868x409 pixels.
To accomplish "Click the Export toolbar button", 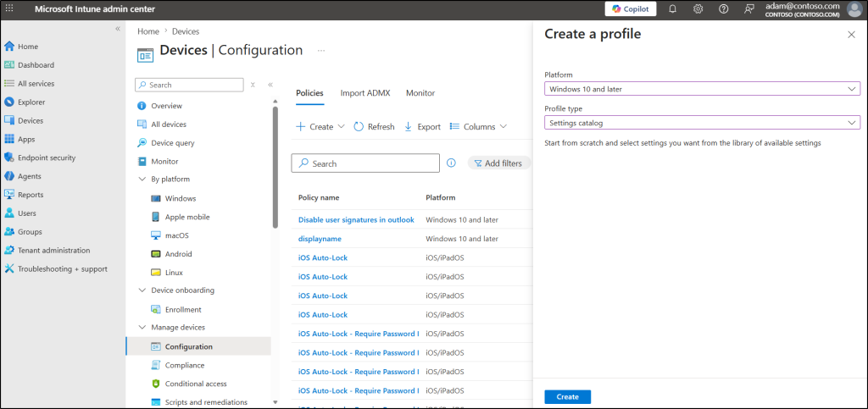I will point(422,126).
